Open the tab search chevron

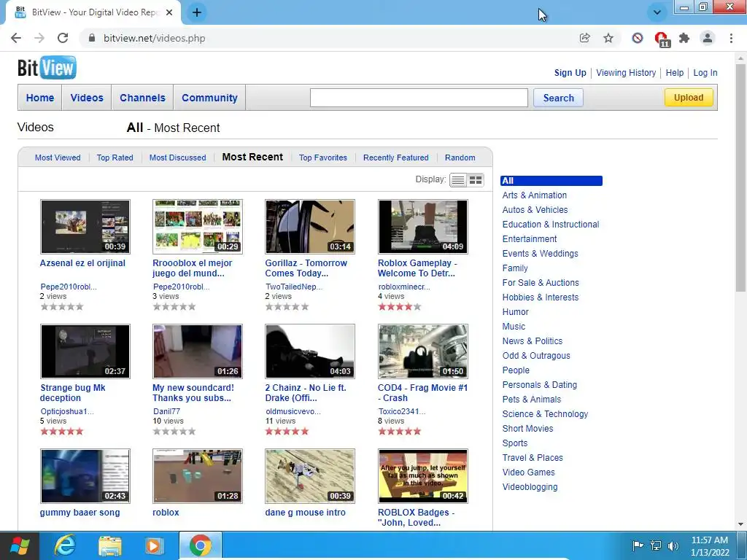(x=657, y=12)
